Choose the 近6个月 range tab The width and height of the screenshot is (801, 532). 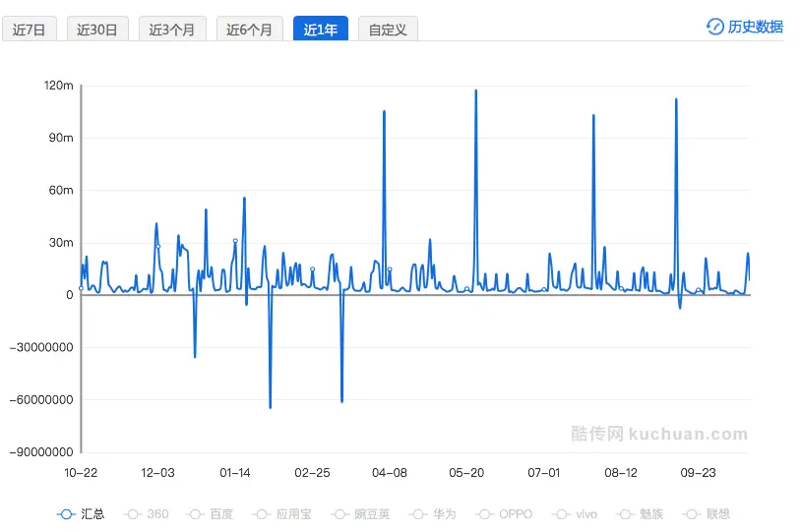249,30
